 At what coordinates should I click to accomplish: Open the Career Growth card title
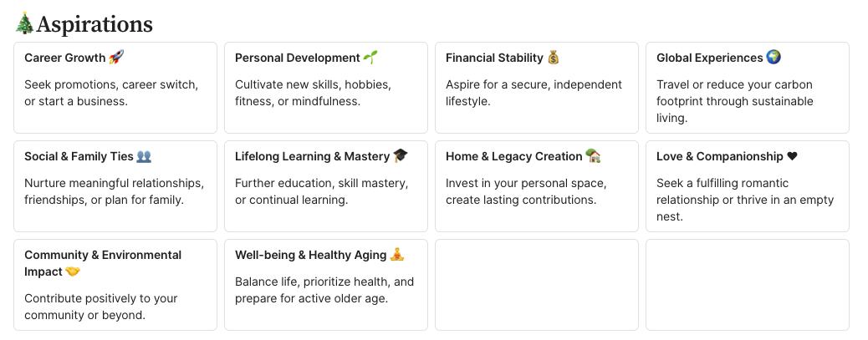click(65, 58)
